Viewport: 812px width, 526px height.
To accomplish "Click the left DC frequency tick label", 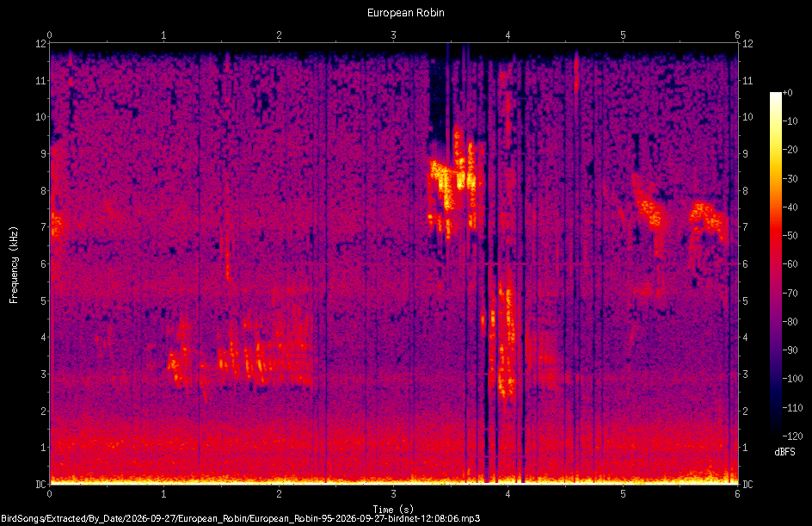I will point(40,484).
